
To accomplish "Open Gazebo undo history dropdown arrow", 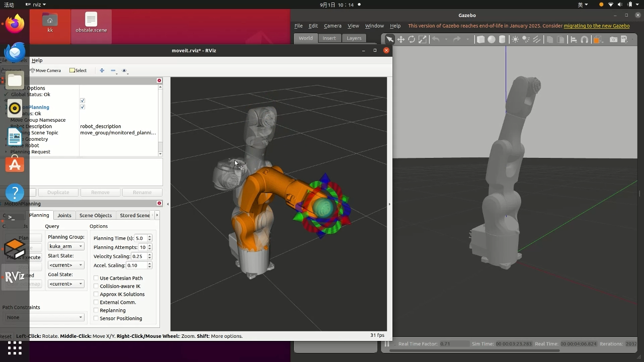I will [x=445, y=40].
